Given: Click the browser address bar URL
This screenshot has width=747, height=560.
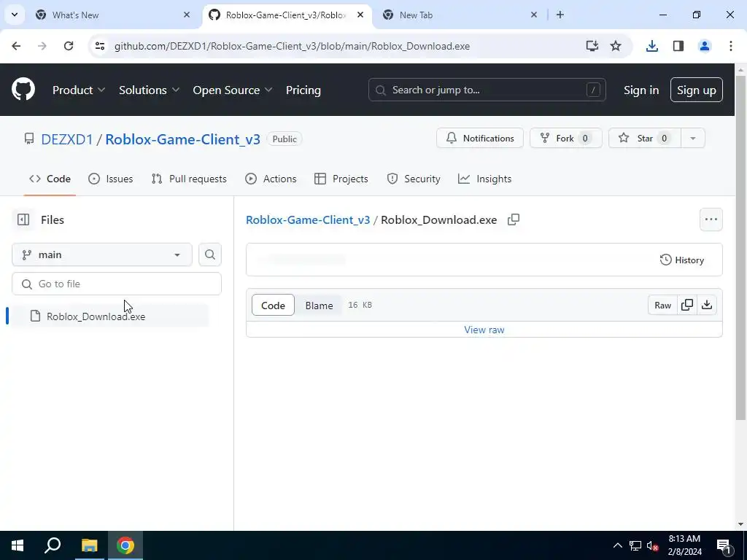Looking at the screenshot, I should tap(292, 46).
